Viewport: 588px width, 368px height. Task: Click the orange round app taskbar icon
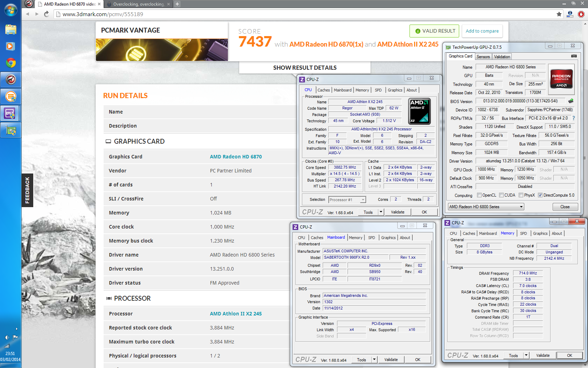click(10, 97)
